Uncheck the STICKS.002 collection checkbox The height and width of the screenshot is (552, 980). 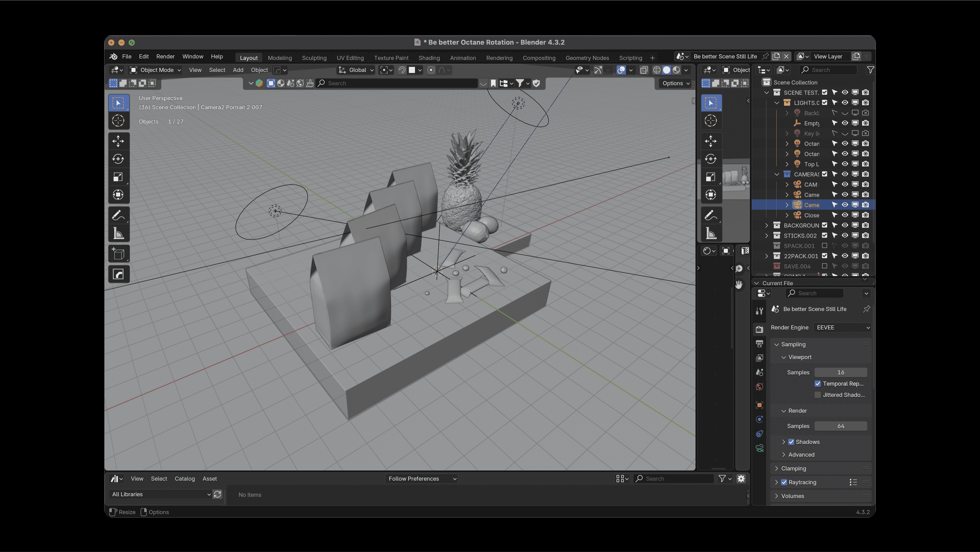pyautogui.click(x=824, y=235)
